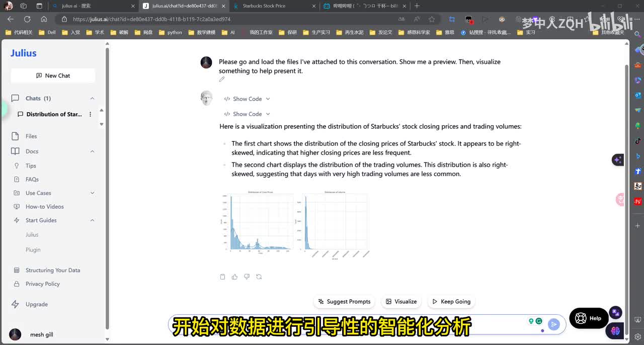Open the Privacy Policy link

(x=43, y=284)
